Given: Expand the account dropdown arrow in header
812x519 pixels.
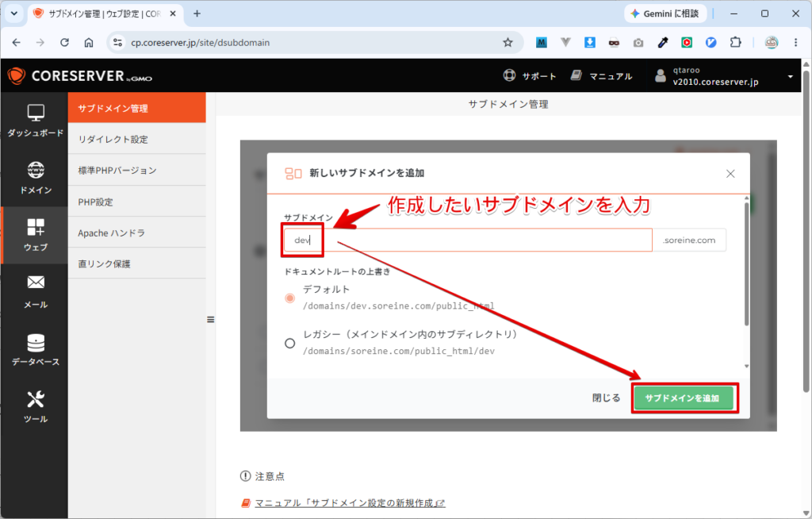Looking at the screenshot, I should click(x=790, y=77).
